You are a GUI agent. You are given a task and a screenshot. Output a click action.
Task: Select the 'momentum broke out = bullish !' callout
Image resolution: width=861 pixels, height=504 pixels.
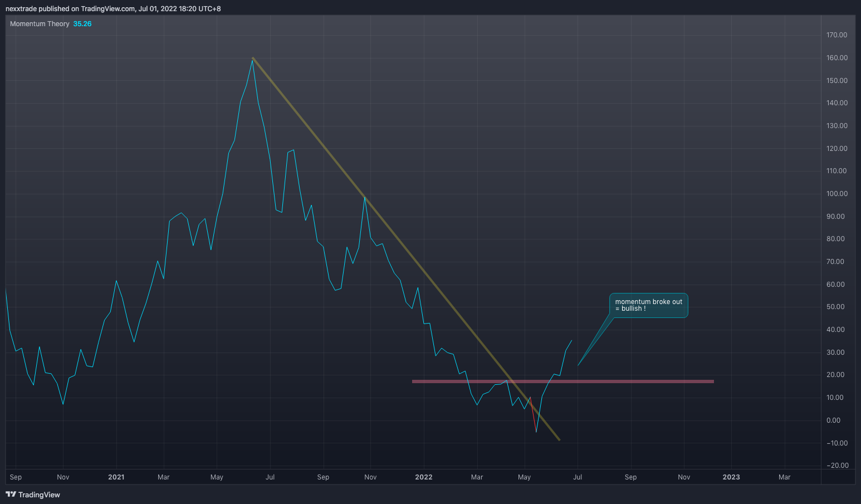pyautogui.click(x=648, y=305)
